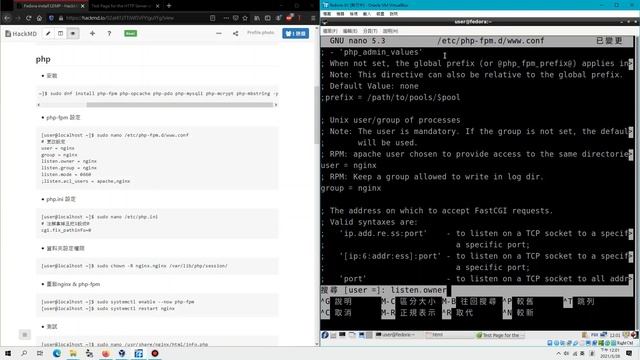640x360 pixels.
Task: Click the Profile photo image
Action: (x=260, y=33)
